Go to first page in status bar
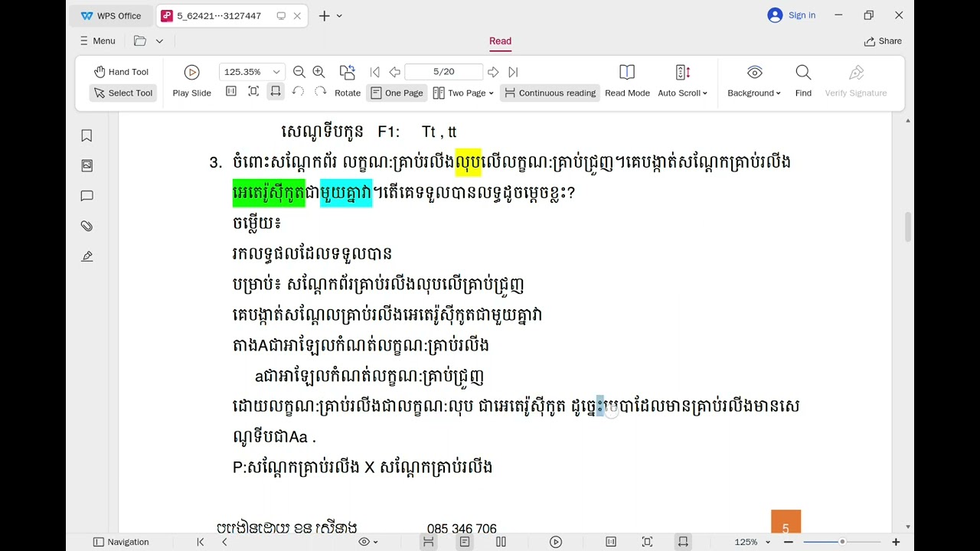Image resolution: width=980 pixels, height=551 pixels. pos(201,542)
